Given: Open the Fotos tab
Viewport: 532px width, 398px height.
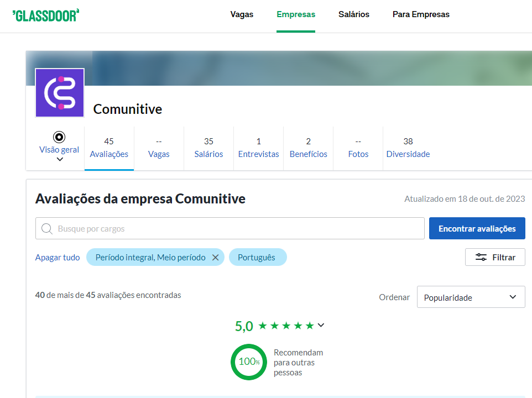Looking at the screenshot, I should coord(358,148).
